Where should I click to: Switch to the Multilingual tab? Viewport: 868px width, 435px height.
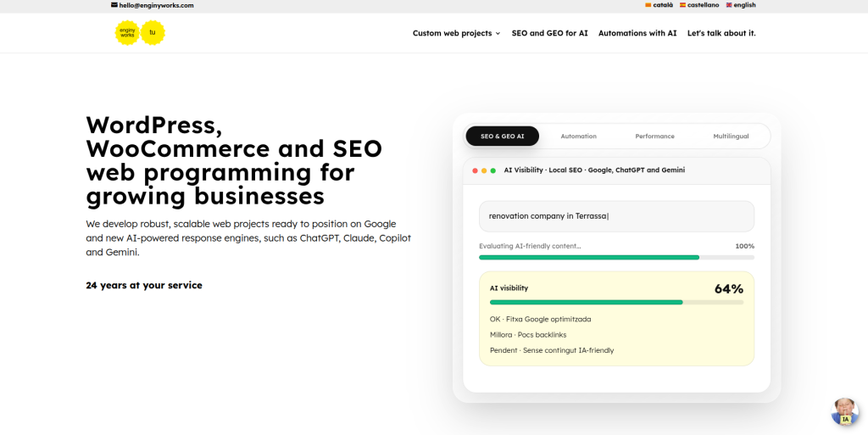click(x=731, y=137)
